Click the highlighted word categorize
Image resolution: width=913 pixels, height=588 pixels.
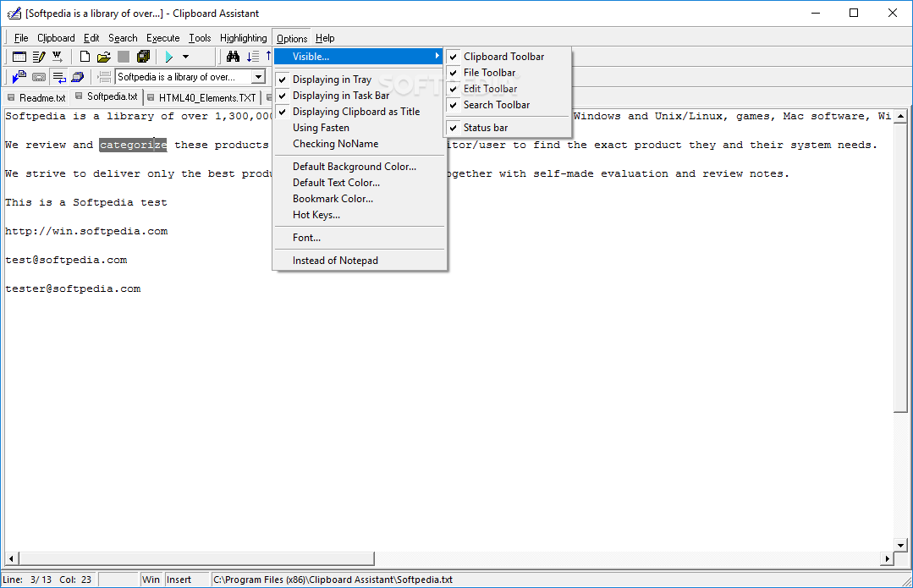pyautogui.click(x=134, y=145)
